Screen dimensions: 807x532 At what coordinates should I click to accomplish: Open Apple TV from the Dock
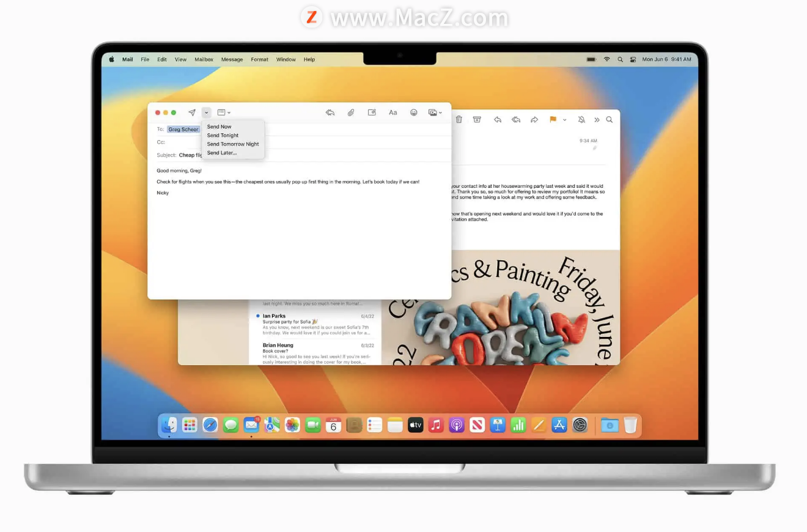(416, 424)
